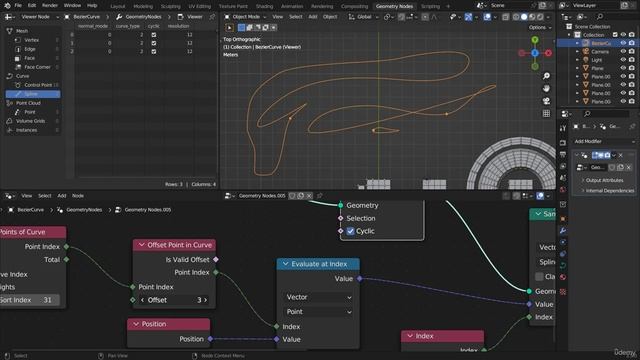The height and width of the screenshot is (360, 640).
Task: Collapse the Evaluate at Index node
Action: click(285, 264)
